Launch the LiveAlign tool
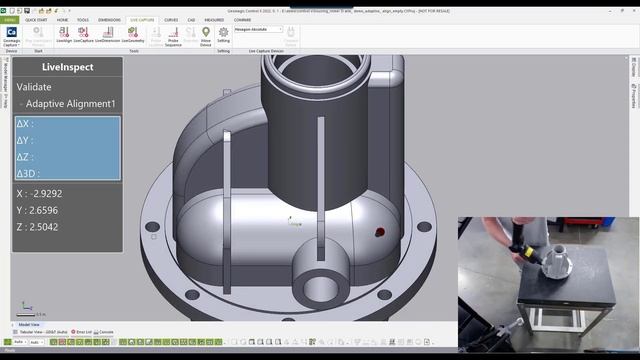This screenshot has height=360, width=640. coord(64,35)
